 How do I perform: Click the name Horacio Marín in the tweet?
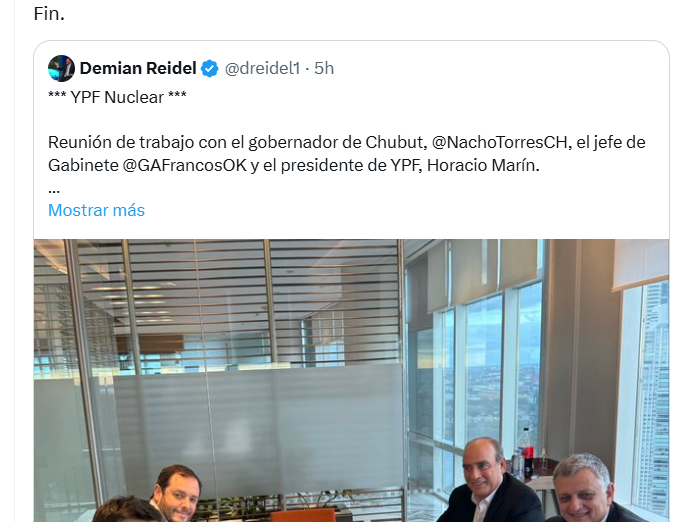coord(483,164)
